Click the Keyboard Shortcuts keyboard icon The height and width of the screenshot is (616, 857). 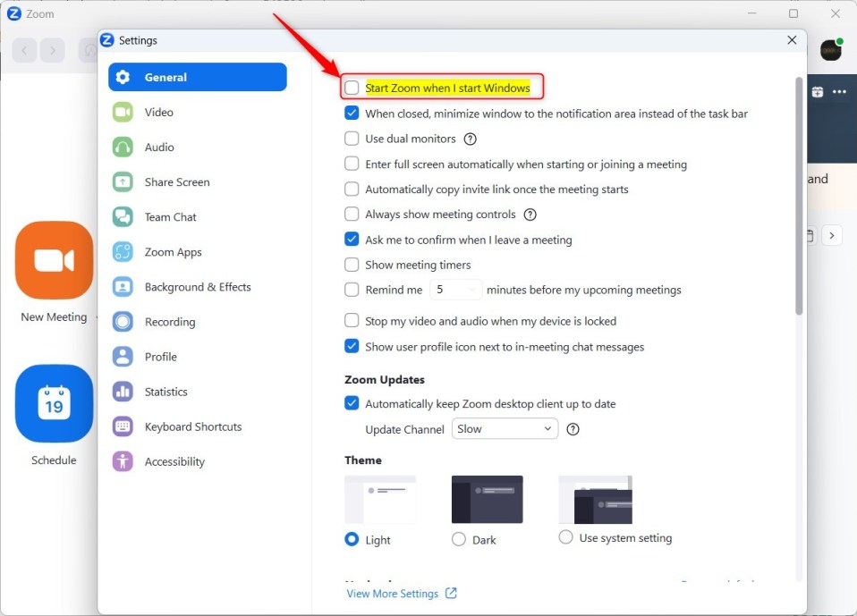click(x=123, y=427)
